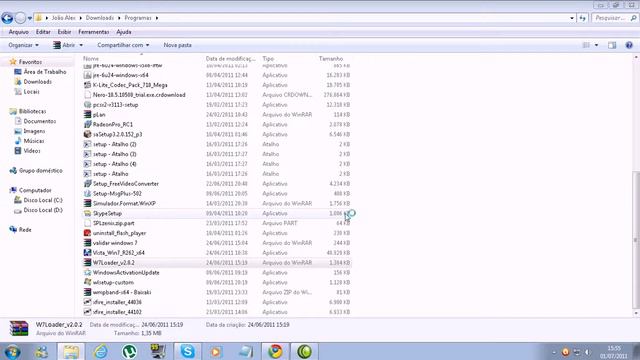Open Google Chrome from the taskbar

(x=275, y=351)
